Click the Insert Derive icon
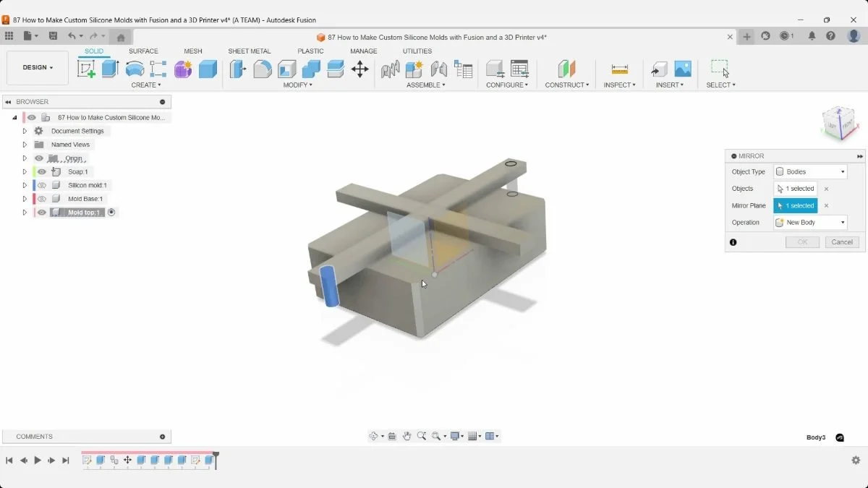The image size is (868, 488). [x=659, y=69]
